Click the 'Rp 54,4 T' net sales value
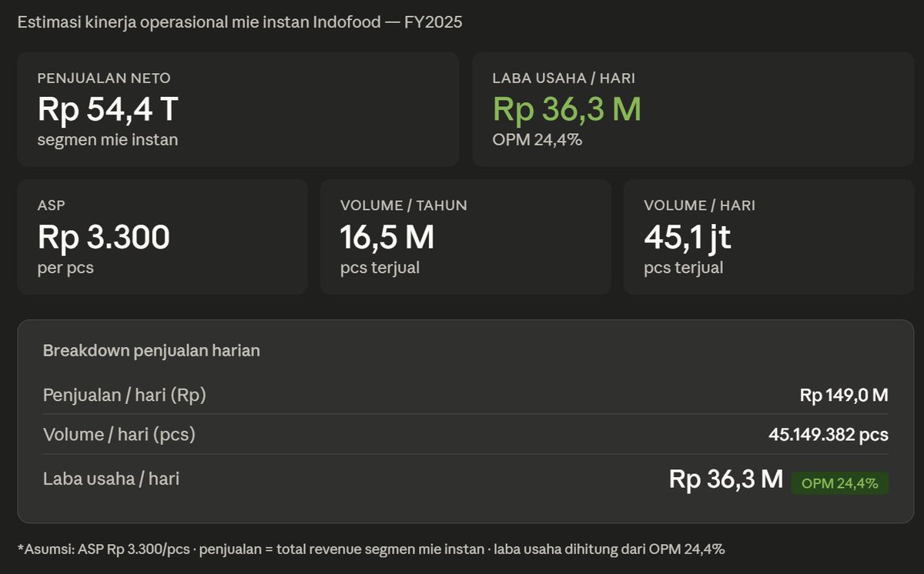 108,108
